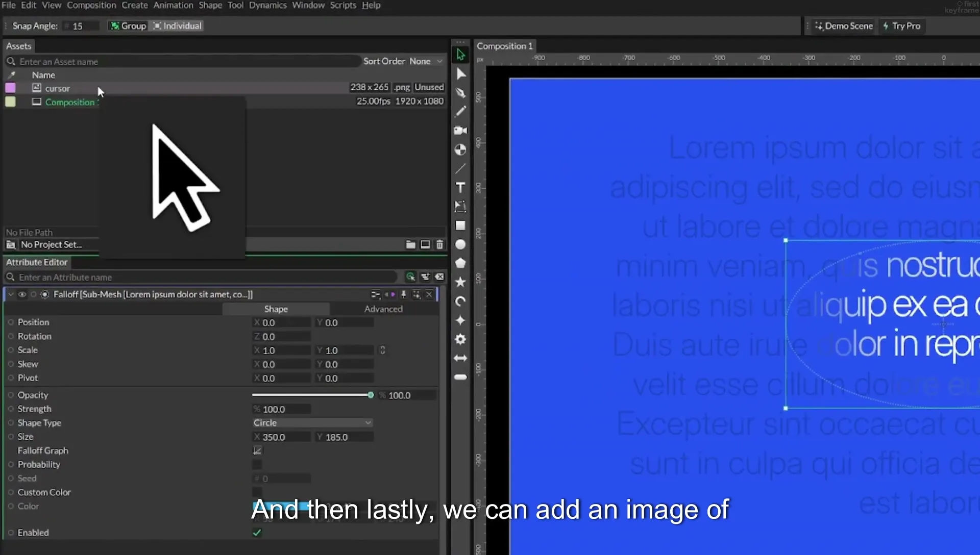980x555 pixels.
Task: Select the Star shape tool
Action: pyautogui.click(x=460, y=282)
